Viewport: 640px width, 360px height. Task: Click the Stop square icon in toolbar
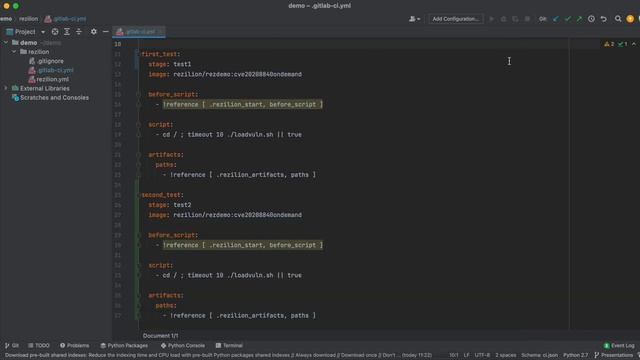[527, 19]
